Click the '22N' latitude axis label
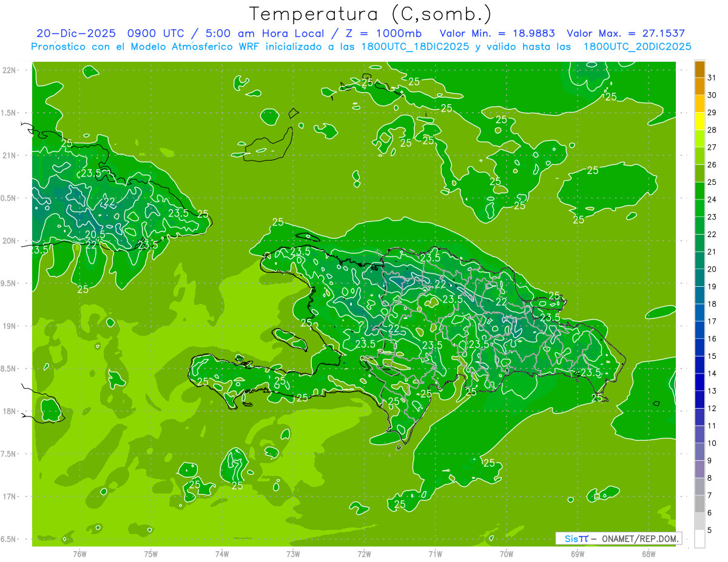Viewport: 728px width, 562px height. click(x=10, y=70)
